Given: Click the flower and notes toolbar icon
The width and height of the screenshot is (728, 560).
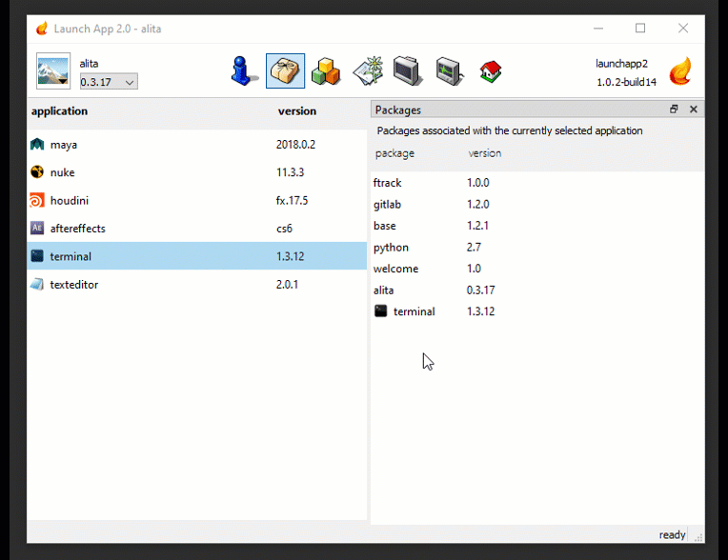Looking at the screenshot, I should (x=368, y=71).
